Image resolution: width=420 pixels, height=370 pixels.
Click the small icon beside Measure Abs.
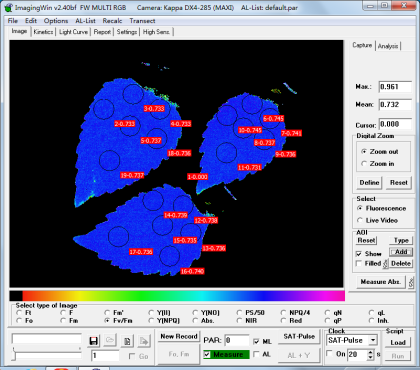(411, 282)
